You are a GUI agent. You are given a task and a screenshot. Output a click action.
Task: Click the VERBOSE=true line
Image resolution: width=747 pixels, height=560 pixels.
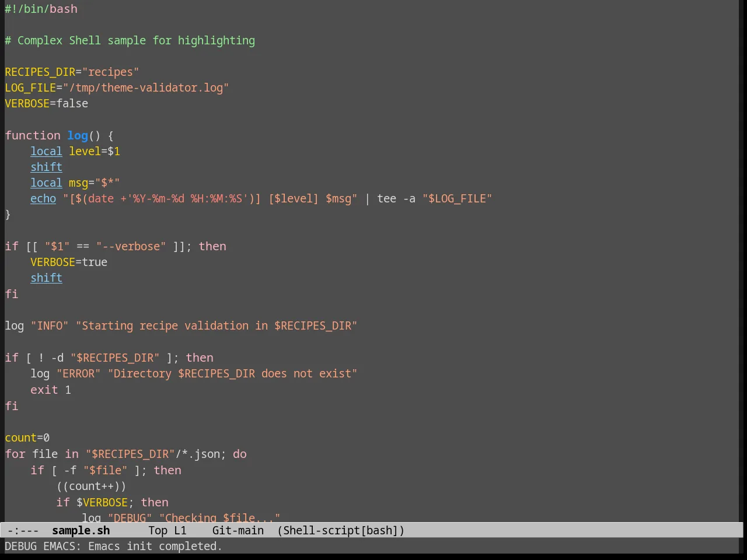coord(69,262)
